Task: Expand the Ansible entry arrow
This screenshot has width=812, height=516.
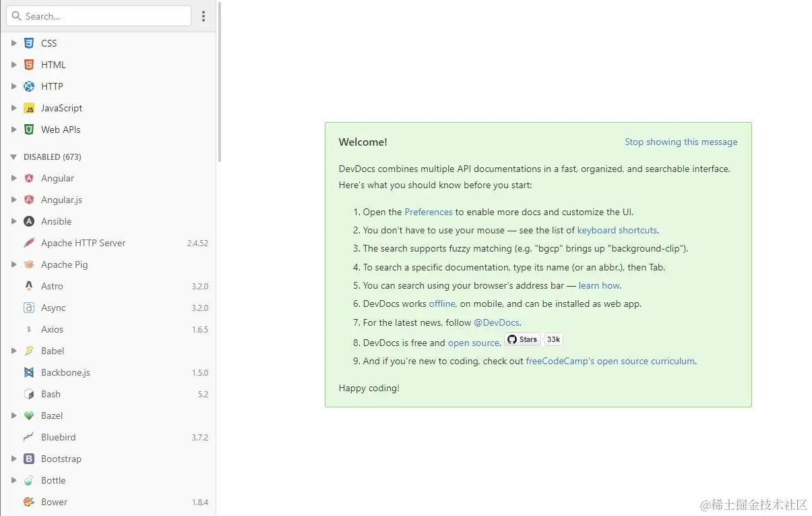Action: pos(13,221)
